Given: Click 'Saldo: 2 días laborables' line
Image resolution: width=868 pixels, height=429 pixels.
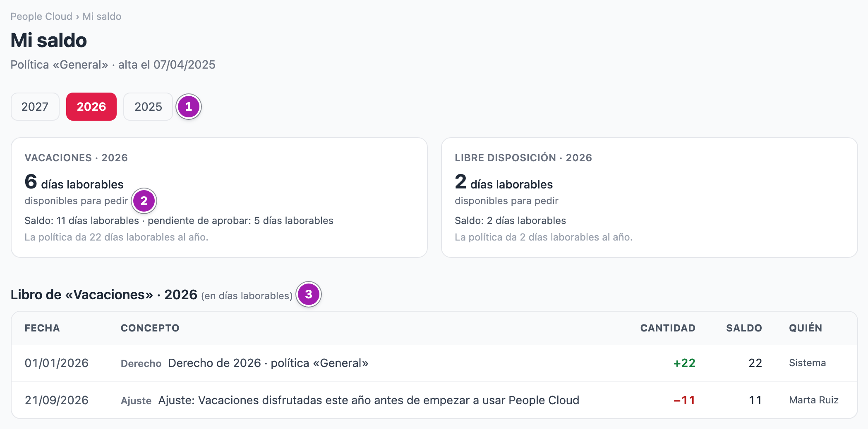Looking at the screenshot, I should tap(510, 221).
